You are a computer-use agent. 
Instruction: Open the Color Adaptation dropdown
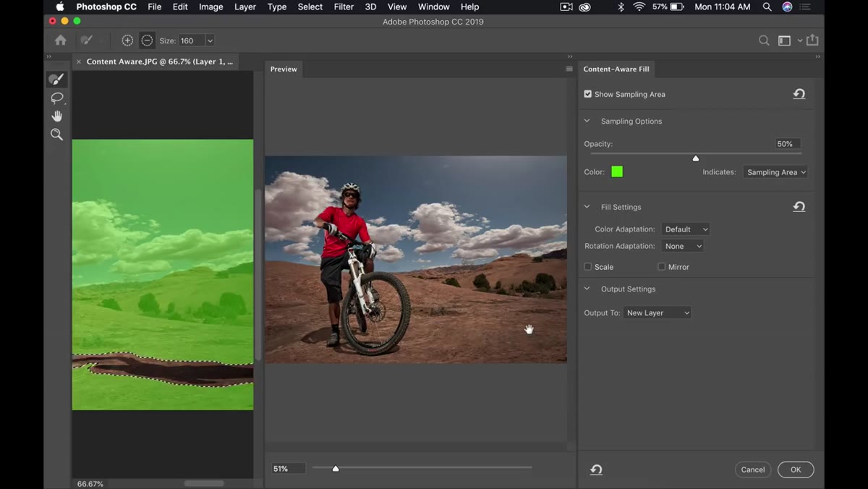686,229
